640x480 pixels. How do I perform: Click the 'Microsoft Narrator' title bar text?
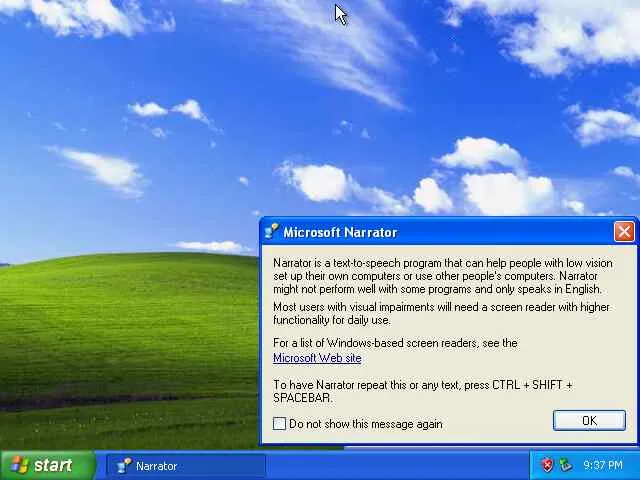click(x=340, y=232)
